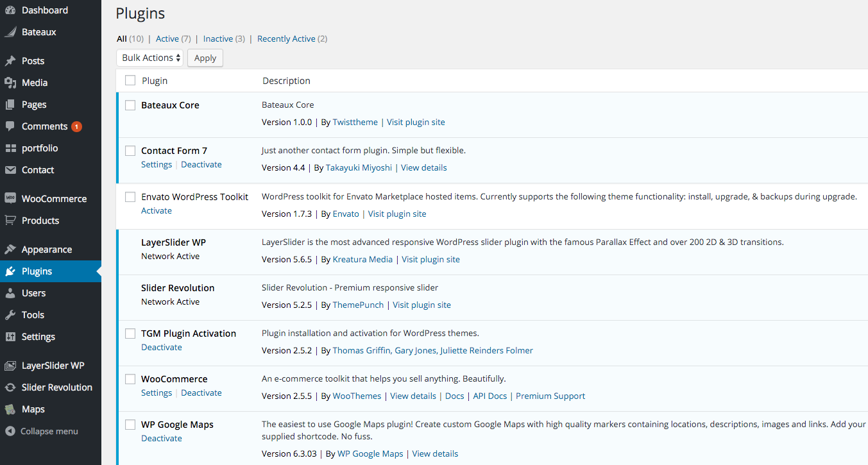Click the Users person icon
This screenshot has height=465, width=868.
click(x=10, y=293)
